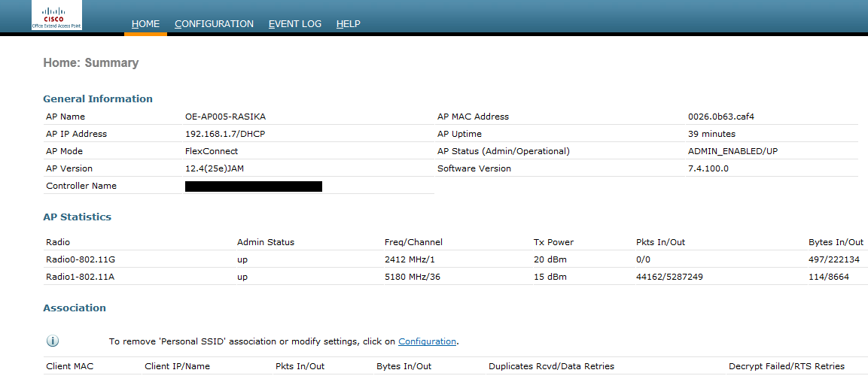Open the EVENT LOG page
This screenshot has width=868, height=382.
tap(294, 24)
